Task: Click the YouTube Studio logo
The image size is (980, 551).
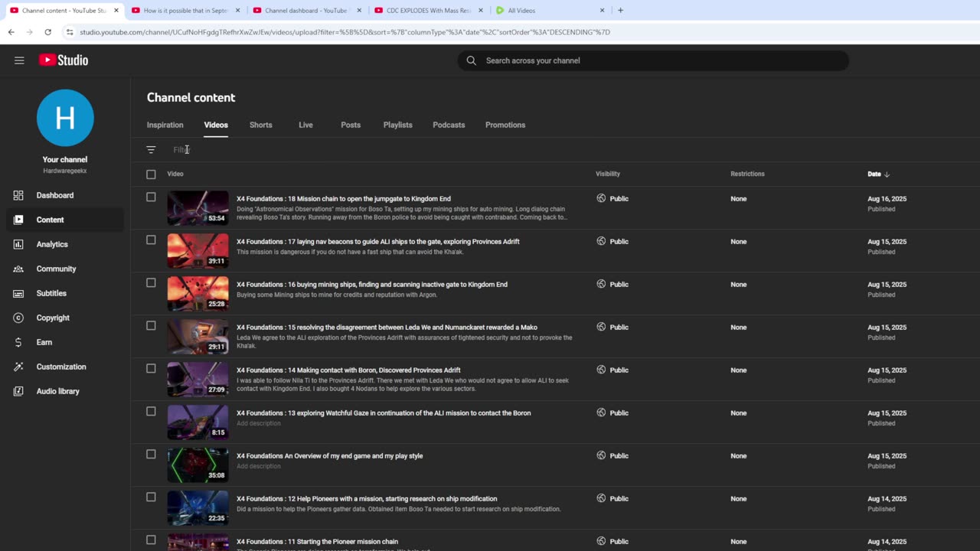Action: pos(64,60)
